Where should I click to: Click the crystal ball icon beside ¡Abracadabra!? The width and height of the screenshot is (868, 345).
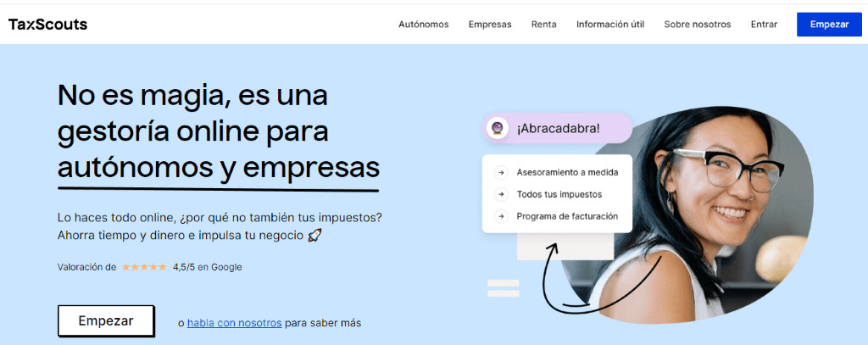(x=497, y=129)
